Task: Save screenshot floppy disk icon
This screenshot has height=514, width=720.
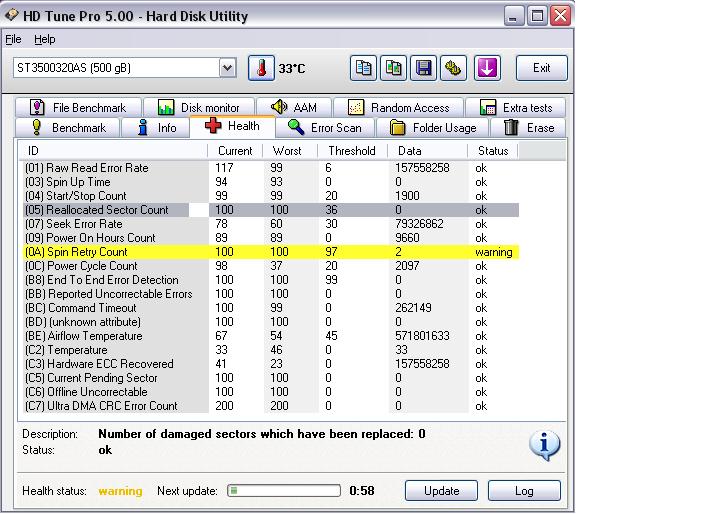Action: tap(423, 68)
